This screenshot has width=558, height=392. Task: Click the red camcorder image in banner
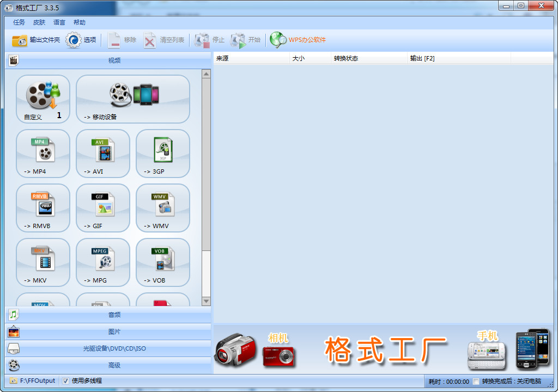tap(235, 351)
